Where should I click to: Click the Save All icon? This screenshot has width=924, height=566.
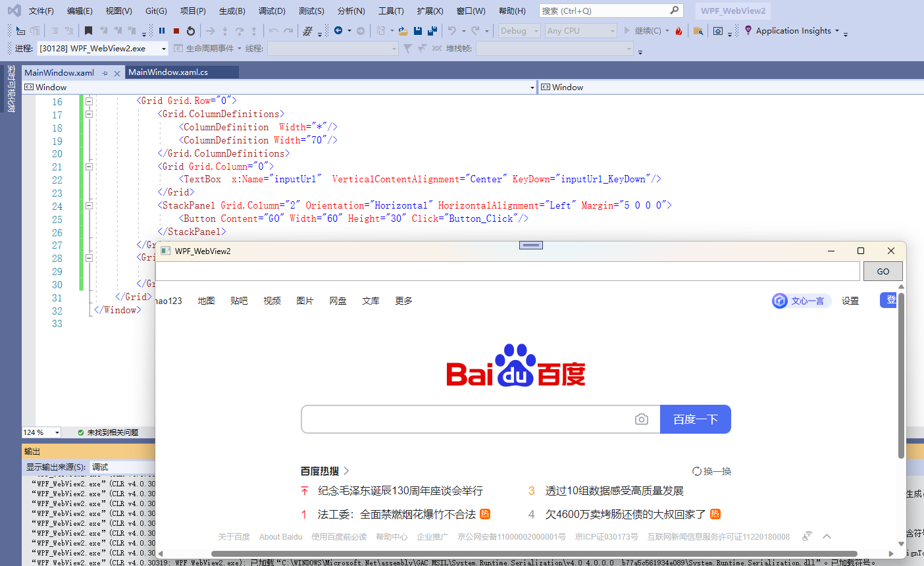pyautogui.click(x=432, y=31)
